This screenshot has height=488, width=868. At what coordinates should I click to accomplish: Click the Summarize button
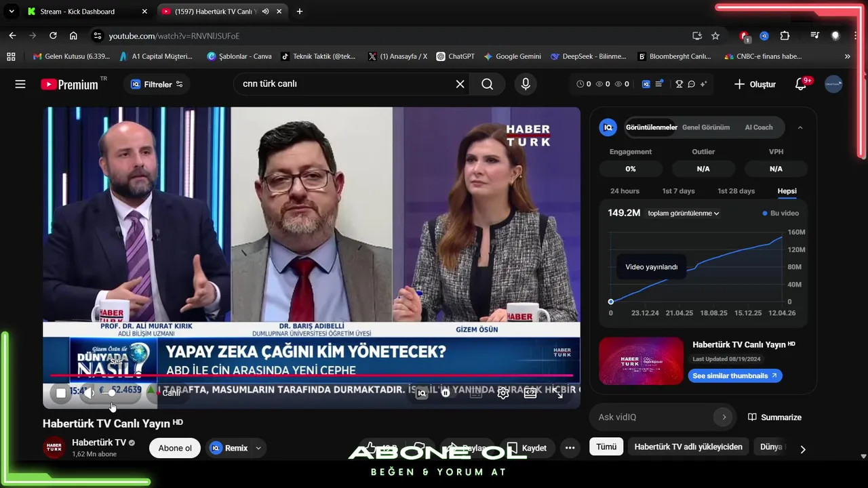[x=774, y=417]
